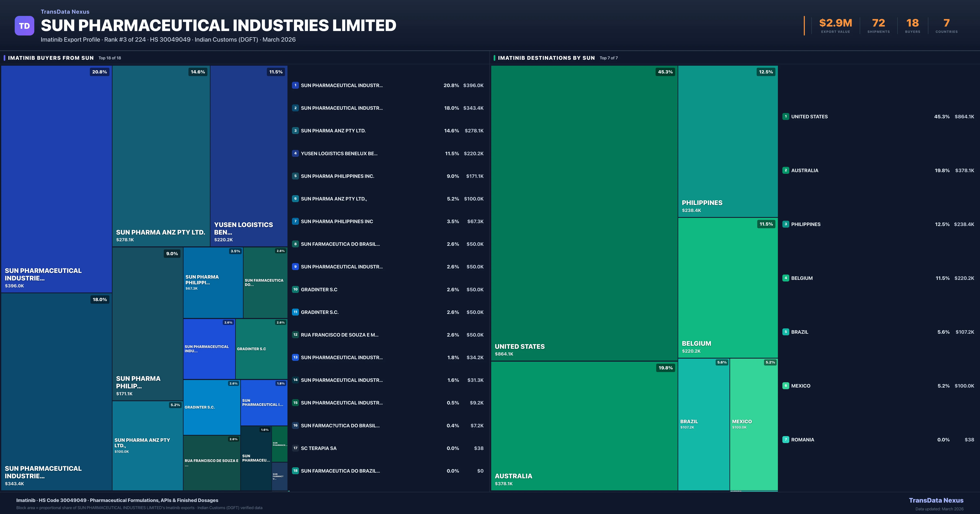
Task: Expand the truncated SUN PHARMACEUTICAL INDUSTR... row entry
Action: point(342,85)
